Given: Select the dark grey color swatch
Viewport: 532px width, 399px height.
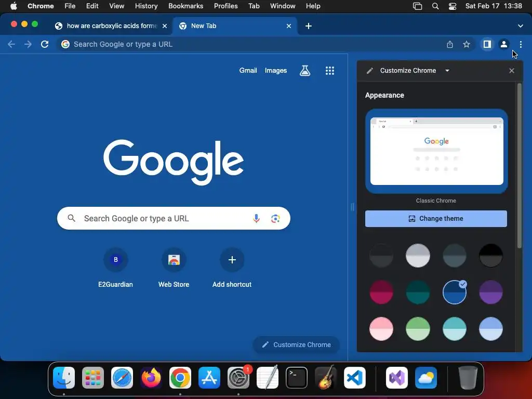Looking at the screenshot, I should pos(381,256).
